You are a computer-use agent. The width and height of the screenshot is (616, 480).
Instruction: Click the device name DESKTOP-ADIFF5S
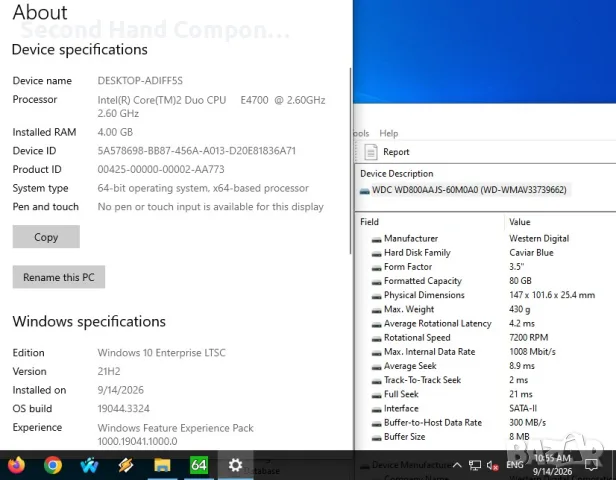(140, 81)
